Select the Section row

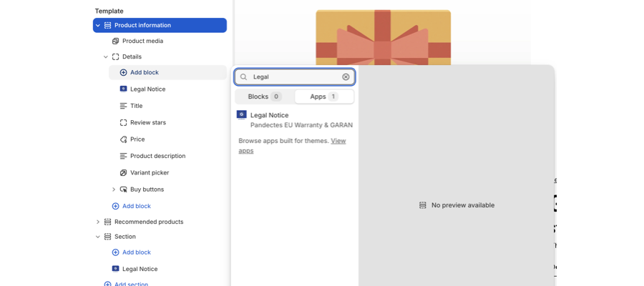(x=125, y=237)
